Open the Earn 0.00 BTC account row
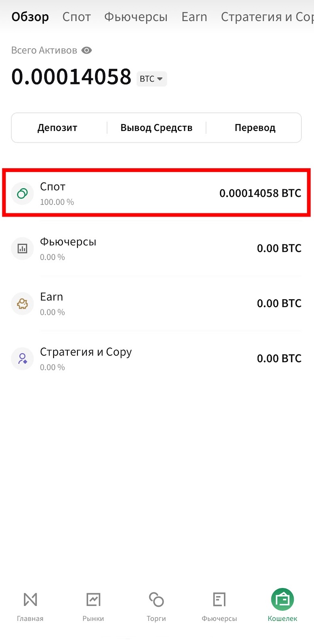 157,303
